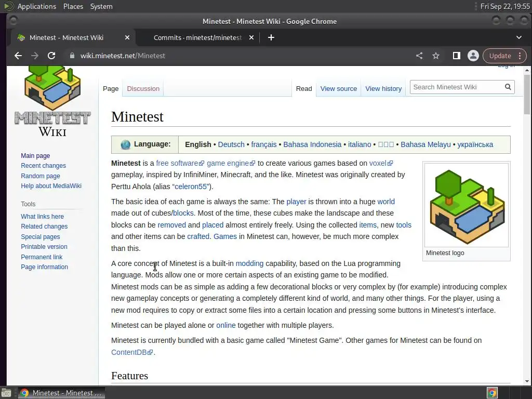
Task: Follow the crafted link
Action: click(198, 236)
